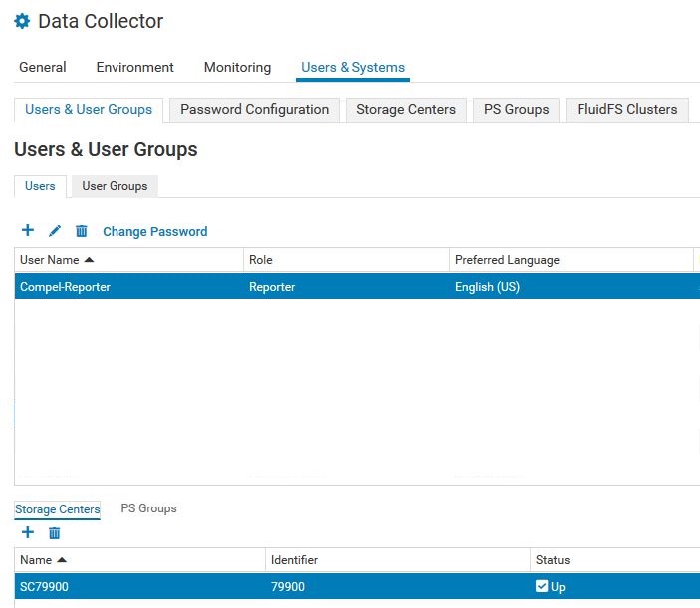Screen dimensions: 700x608
Task: Select the Password Configuration tab
Action: pyautogui.click(x=254, y=109)
